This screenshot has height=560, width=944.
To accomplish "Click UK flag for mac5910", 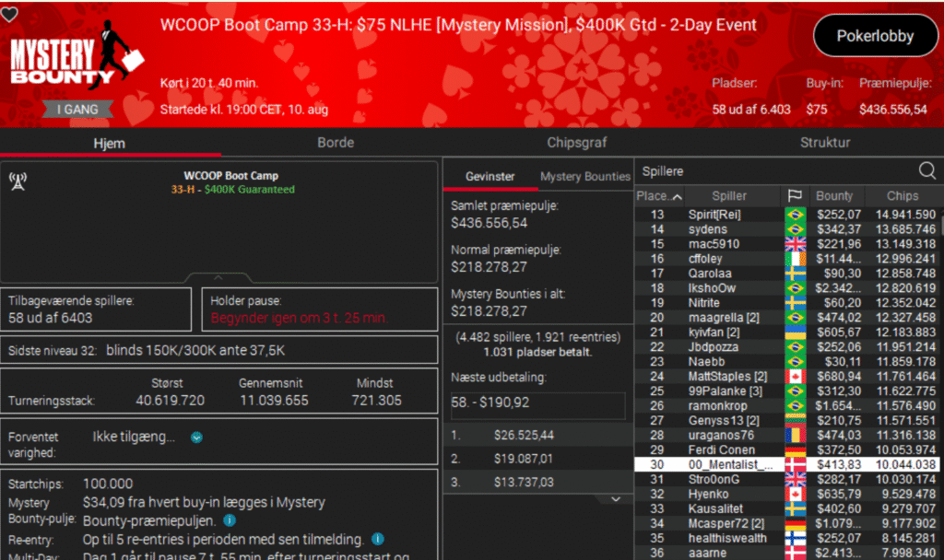I will pos(796,244).
